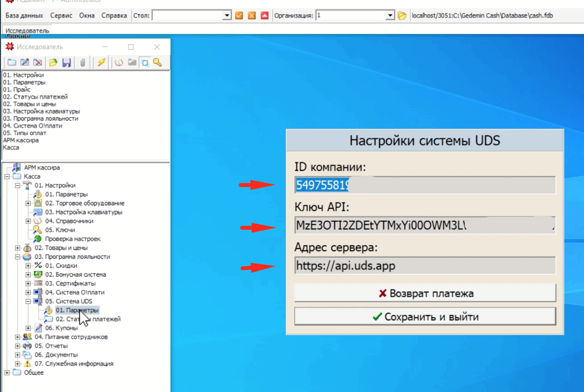
Task: Click 02. Статусы платежей in recent list
Action: click(x=35, y=97)
